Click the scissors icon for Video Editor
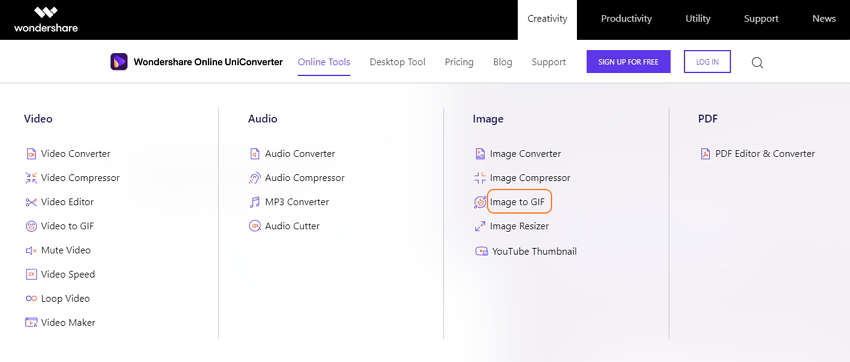The height and width of the screenshot is (362, 850). point(31,202)
